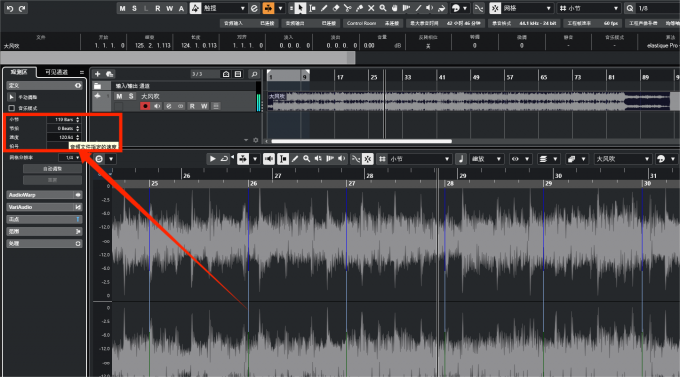Click the 自动调整 button in the inspector
Image resolution: width=680 pixels, height=377 pixels.
point(52,168)
